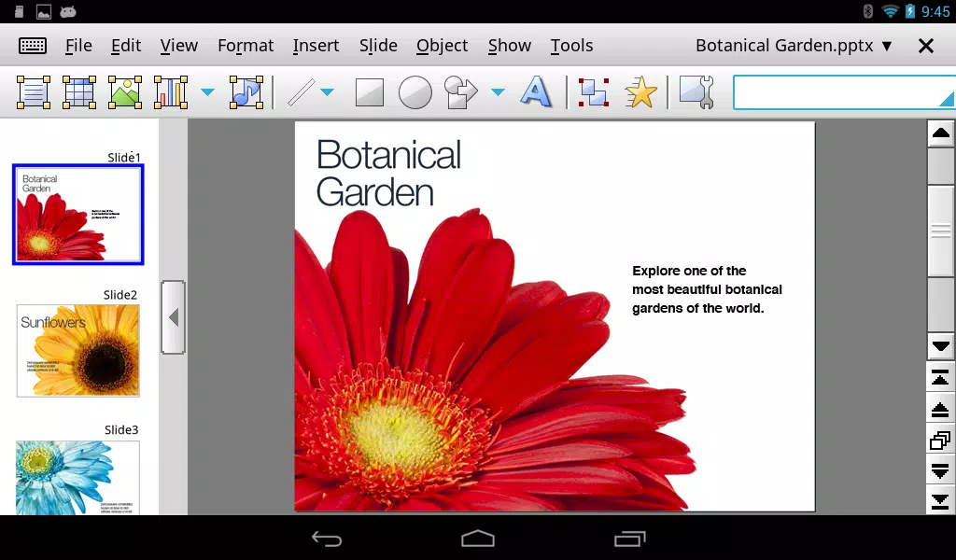
Task: Open the Botanical Garden.pptx document dropdown
Action: click(794, 46)
